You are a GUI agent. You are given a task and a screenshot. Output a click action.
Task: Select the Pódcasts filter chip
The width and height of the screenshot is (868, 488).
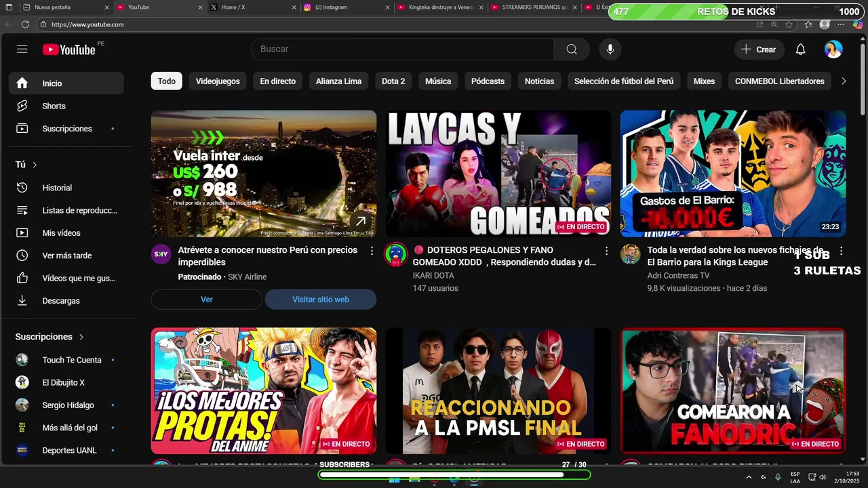click(488, 81)
